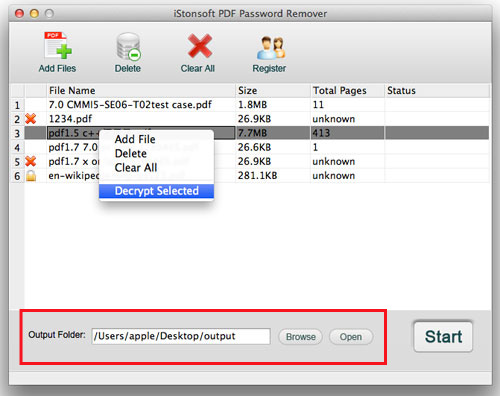Select the 7.0 CMMI5-SE06-T02test case.pdf row
500x396 pixels.
[250, 105]
